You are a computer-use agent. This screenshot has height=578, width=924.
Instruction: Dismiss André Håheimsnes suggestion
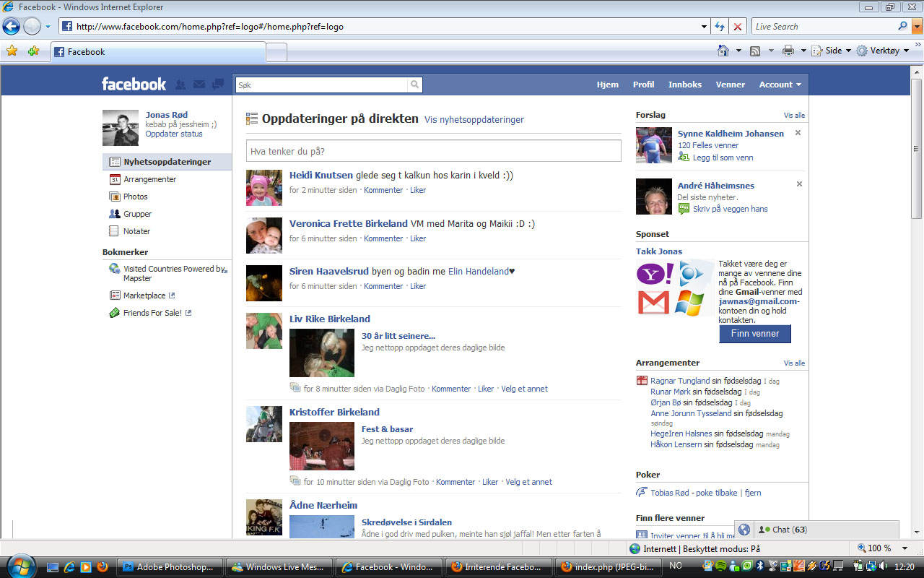[x=799, y=184]
